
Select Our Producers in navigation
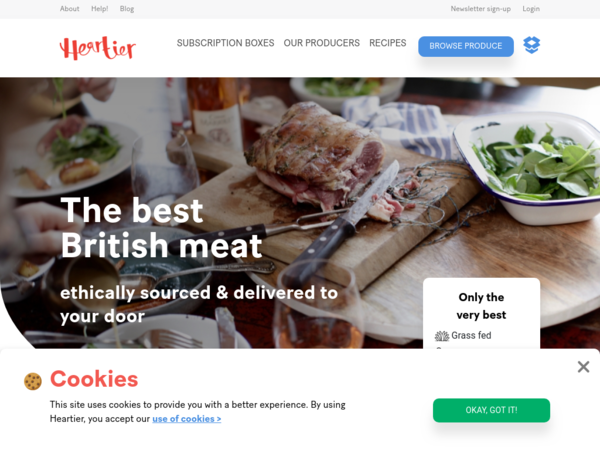pyautogui.click(x=321, y=43)
